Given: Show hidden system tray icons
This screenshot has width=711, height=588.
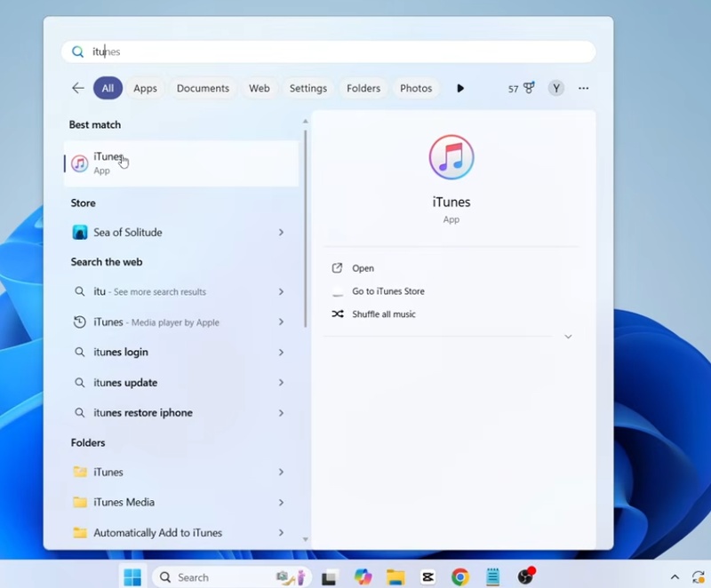Looking at the screenshot, I should point(675,577).
